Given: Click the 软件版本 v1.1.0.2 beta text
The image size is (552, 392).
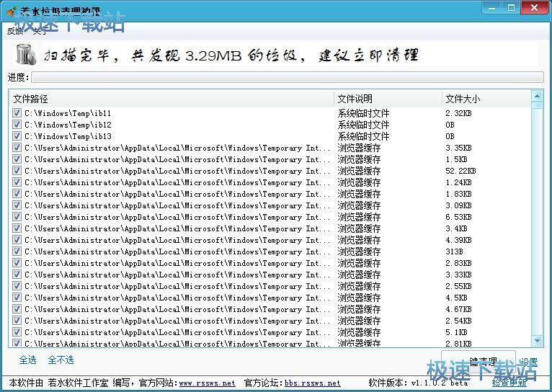Looking at the screenshot, I should pyautogui.click(x=418, y=383).
